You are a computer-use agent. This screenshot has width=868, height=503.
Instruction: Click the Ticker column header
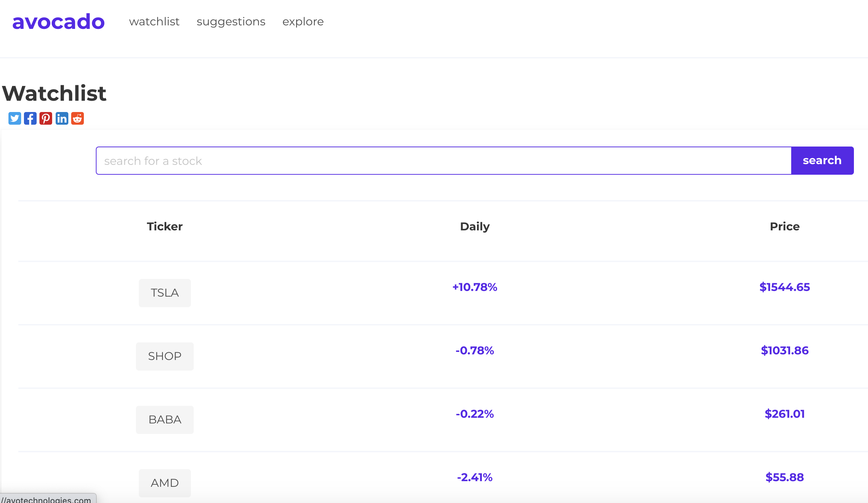pos(165,226)
